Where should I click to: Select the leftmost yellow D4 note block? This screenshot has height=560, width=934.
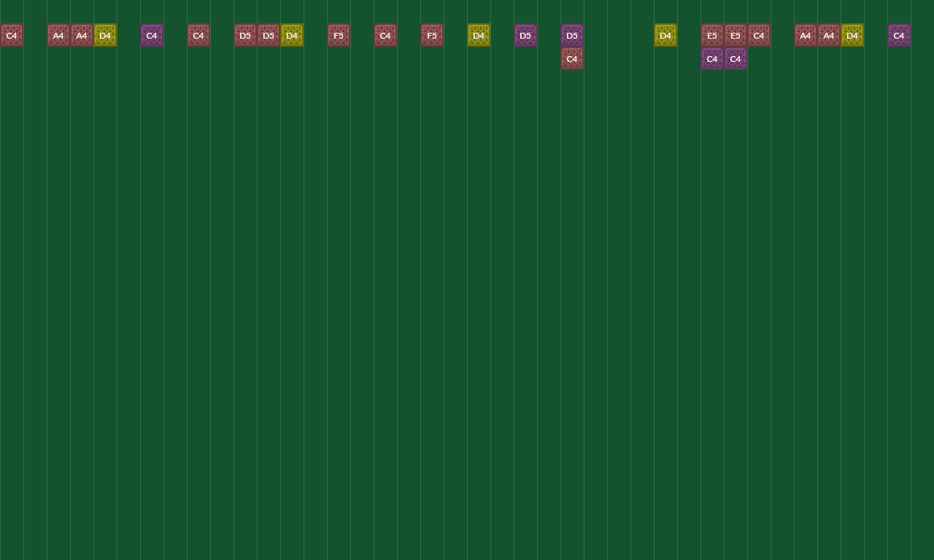click(105, 35)
